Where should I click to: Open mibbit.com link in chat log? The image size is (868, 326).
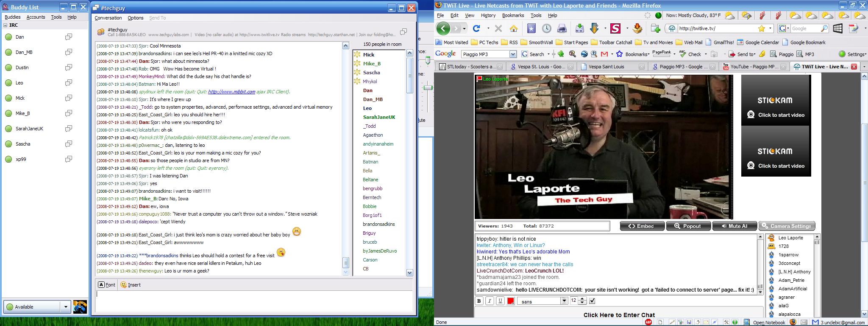pyautogui.click(x=231, y=92)
